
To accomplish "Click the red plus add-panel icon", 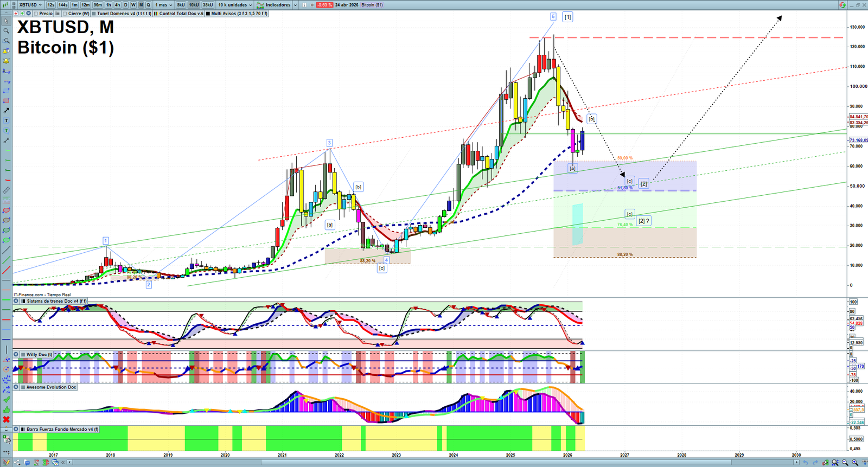I will [16, 14].
